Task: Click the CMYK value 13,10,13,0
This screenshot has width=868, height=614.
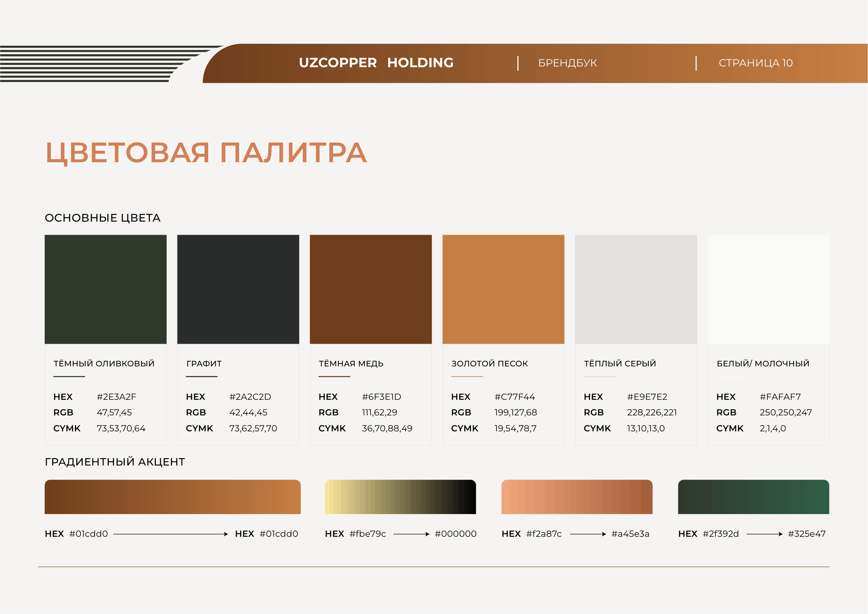Action: (646, 429)
